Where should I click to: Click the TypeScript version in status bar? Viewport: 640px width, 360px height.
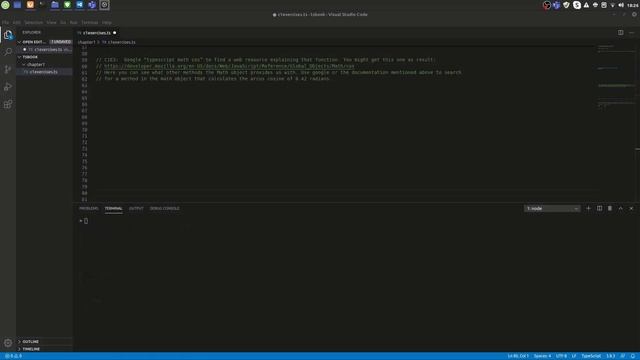610,356
